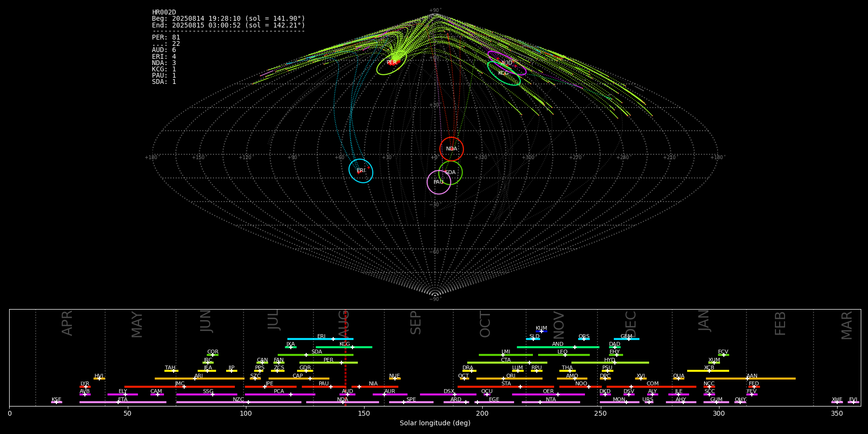The image size is (868, 434).
Task: Click the KSE shower bar in timeline
Action: (56, 402)
